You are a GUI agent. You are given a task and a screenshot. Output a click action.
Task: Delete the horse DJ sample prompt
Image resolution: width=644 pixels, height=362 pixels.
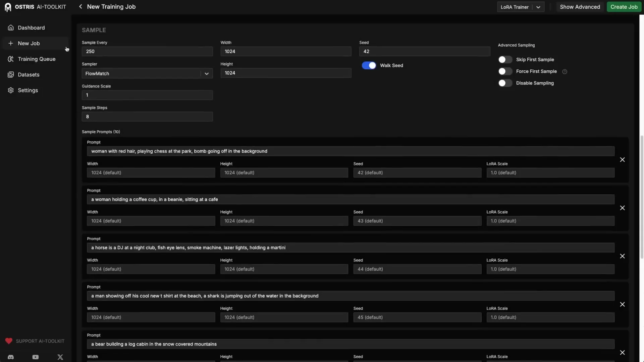[622, 256]
